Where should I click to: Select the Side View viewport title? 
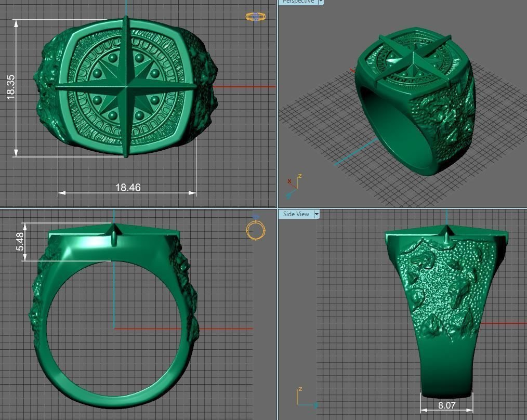(296, 214)
